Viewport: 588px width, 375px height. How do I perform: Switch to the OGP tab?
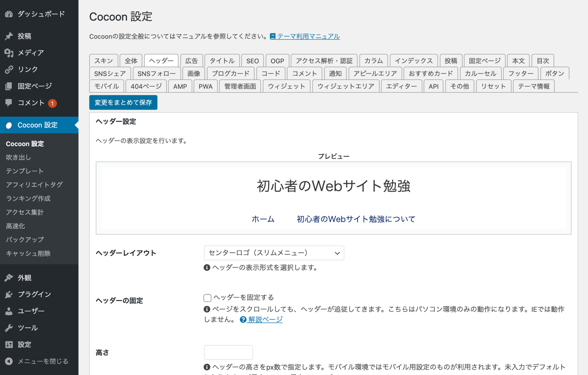pyautogui.click(x=277, y=61)
